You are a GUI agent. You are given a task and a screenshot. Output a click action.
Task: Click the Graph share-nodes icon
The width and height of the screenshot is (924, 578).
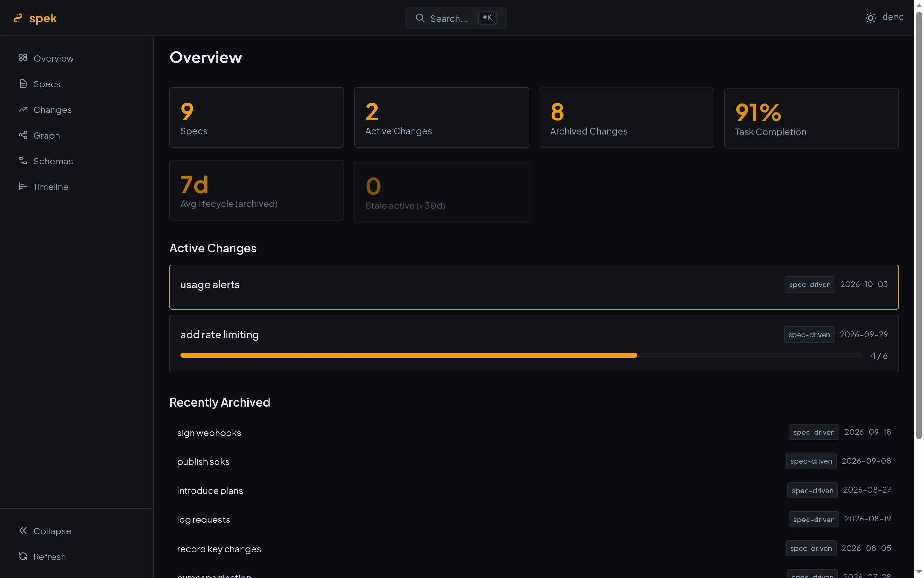point(23,135)
